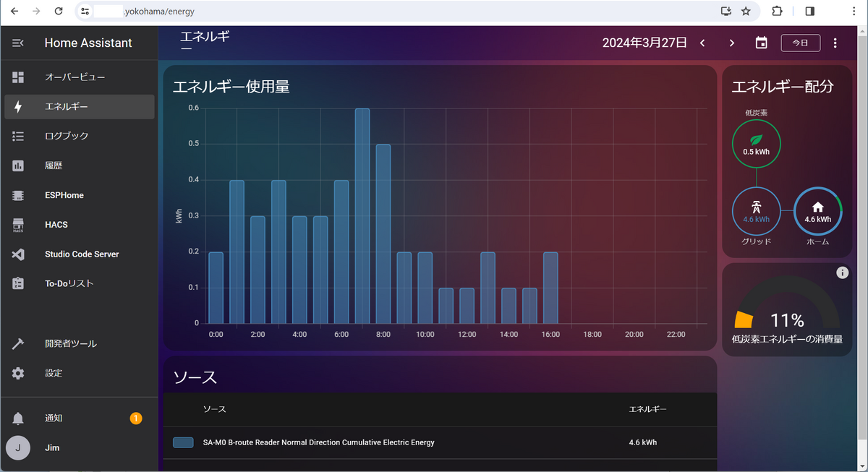
Task: Click the 8:00 bar reaching 0.5 kWh
Action: click(x=383, y=233)
